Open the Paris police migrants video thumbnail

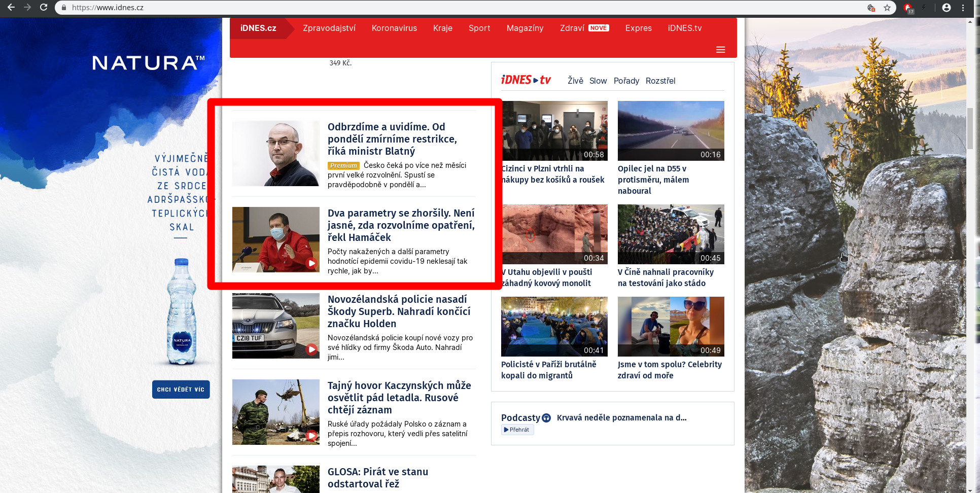tap(554, 327)
